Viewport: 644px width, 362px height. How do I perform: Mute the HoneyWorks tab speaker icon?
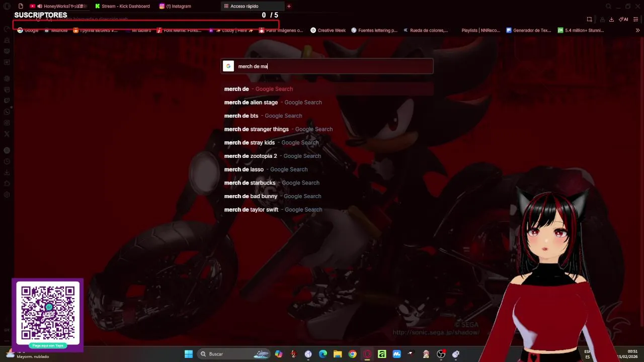pyautogui.click(x=39, y=6)
